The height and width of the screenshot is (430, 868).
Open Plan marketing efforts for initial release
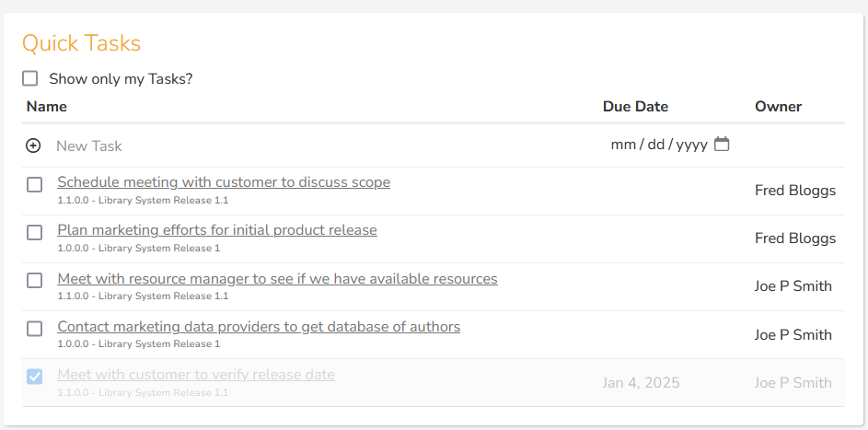click(x=217, y=230)
